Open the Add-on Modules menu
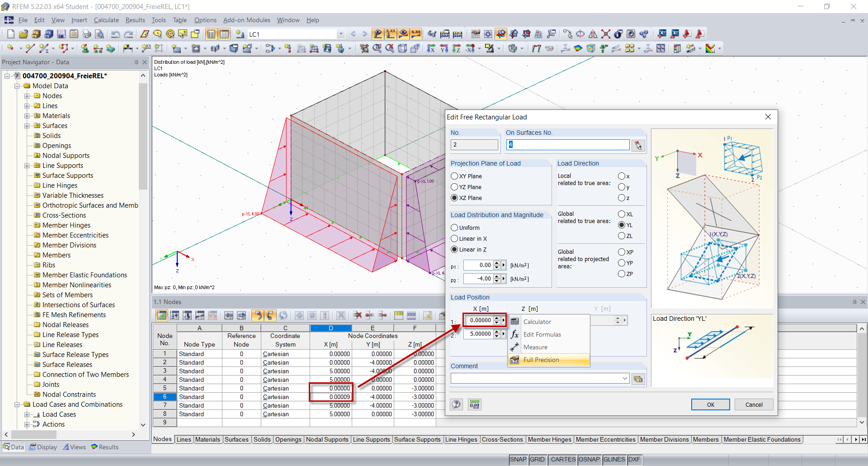 coord(247,20)
